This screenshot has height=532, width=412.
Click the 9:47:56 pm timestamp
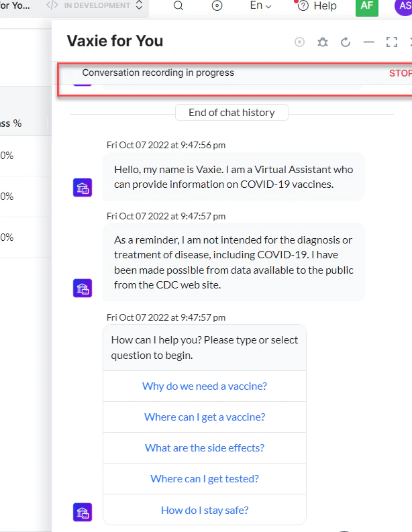point(166,145)
